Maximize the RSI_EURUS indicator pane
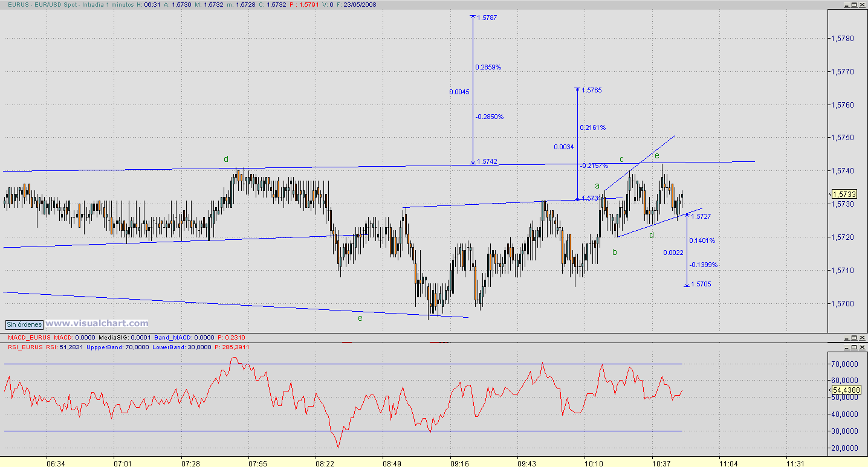868x467 pixels. coord(853,347)
